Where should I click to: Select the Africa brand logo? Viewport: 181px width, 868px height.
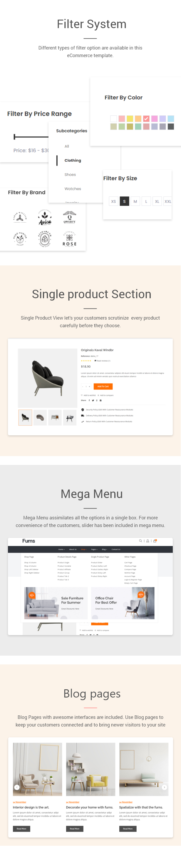click(x=45, y=217)
